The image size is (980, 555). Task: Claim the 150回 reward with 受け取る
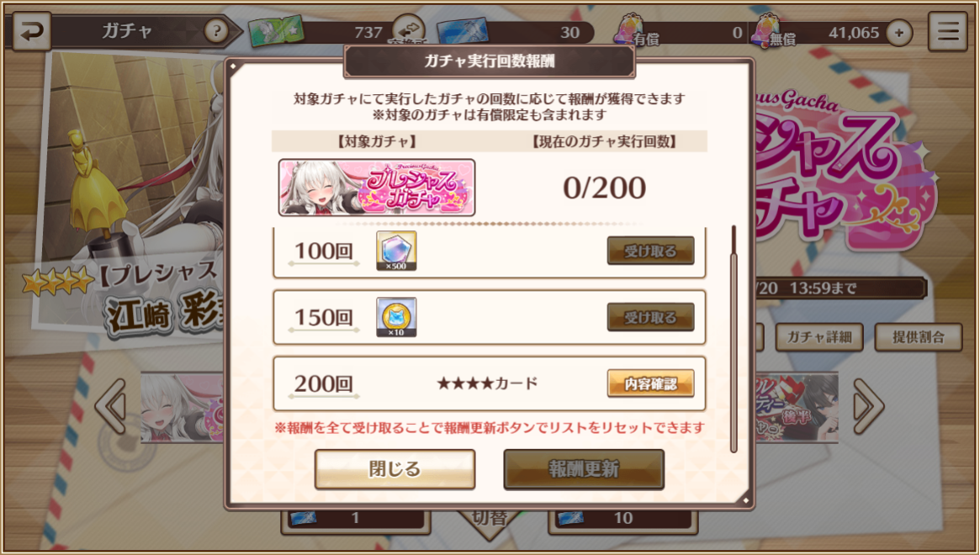click(x=650, y=317)
